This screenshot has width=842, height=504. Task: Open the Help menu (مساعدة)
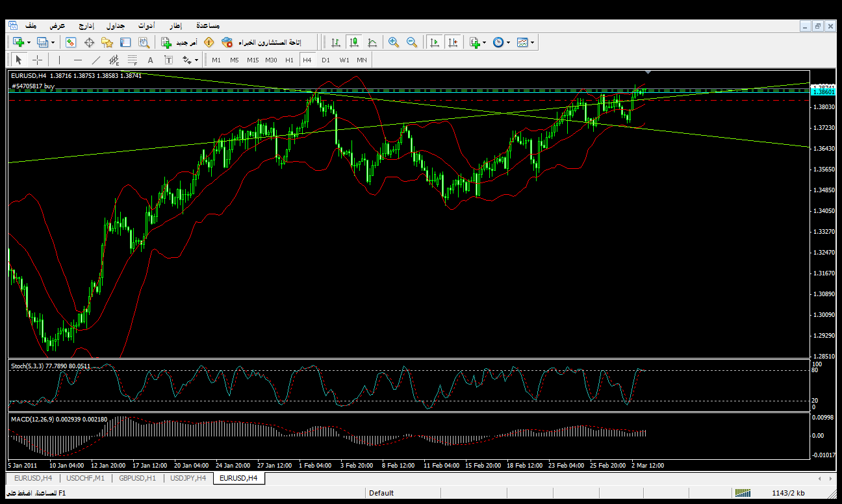click(x=207, y=25)
